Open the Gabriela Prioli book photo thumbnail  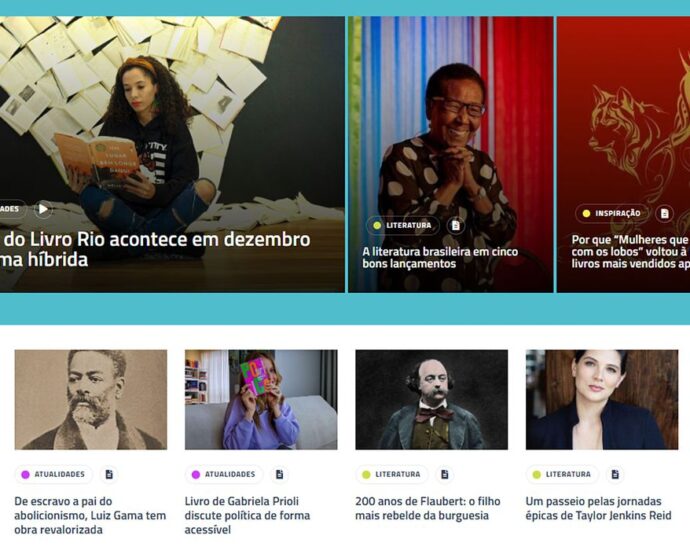tap(261, 400)
